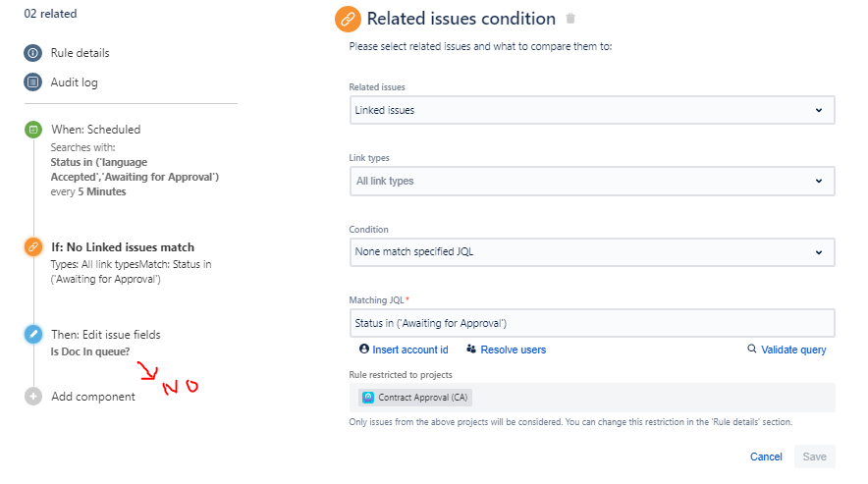The height and width of the screenshot is (484, 868).
Task: Open the Audit log section
Action: tap(75, 82)
